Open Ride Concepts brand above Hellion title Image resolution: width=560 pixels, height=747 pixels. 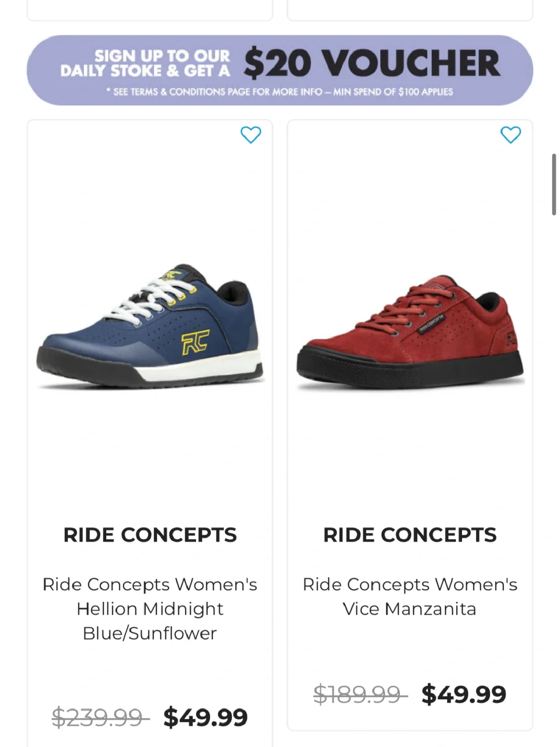tap(150, 535)
